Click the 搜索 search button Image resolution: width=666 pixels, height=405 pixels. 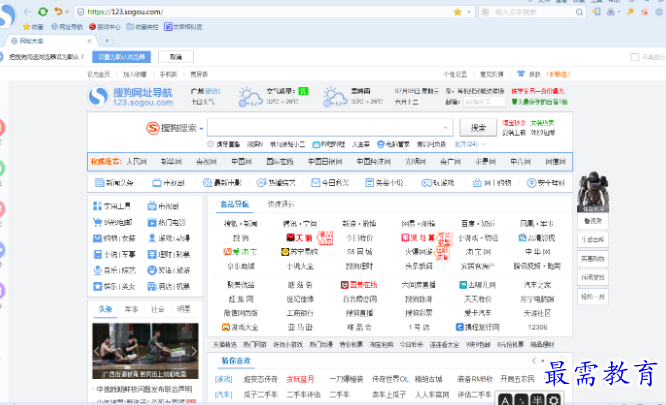(478, 128)
